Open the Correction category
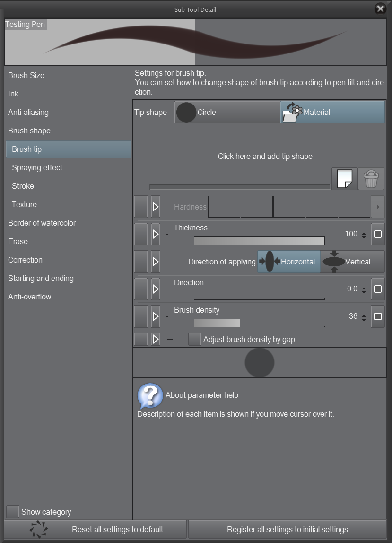 point(69,260)
